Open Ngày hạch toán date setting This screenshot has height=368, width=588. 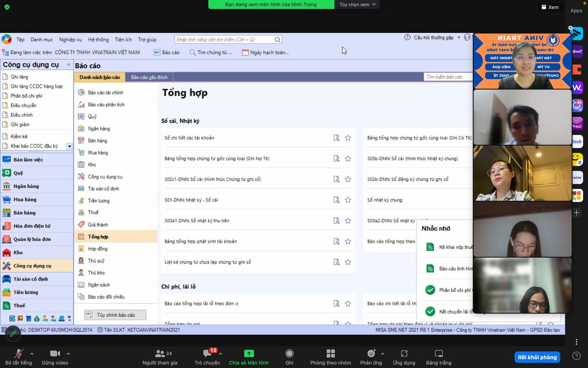[x=265, y=52]
